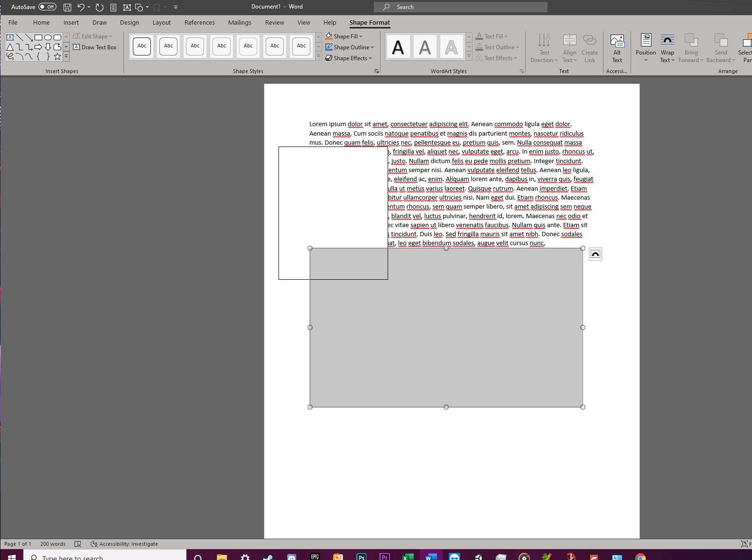Apply the light gray outlined WordArt style

click(x=451, y=47)
